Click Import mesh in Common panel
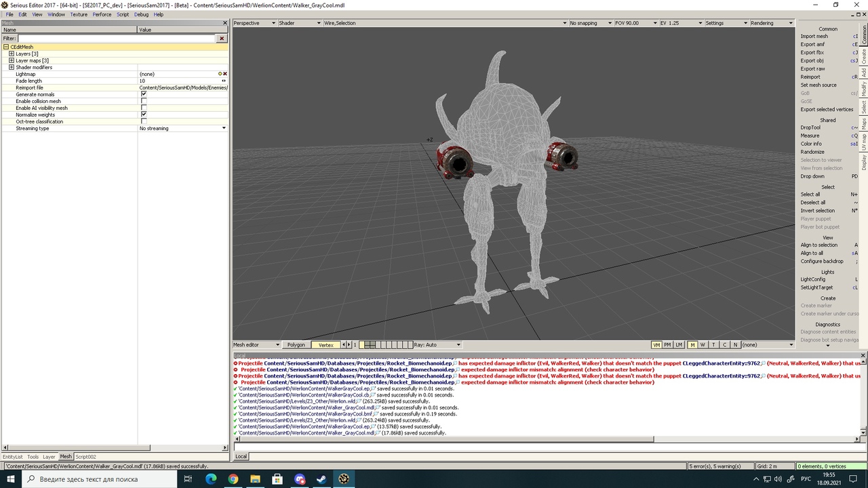This screenshot has height=488, width=868. click(x=814, y=37)
